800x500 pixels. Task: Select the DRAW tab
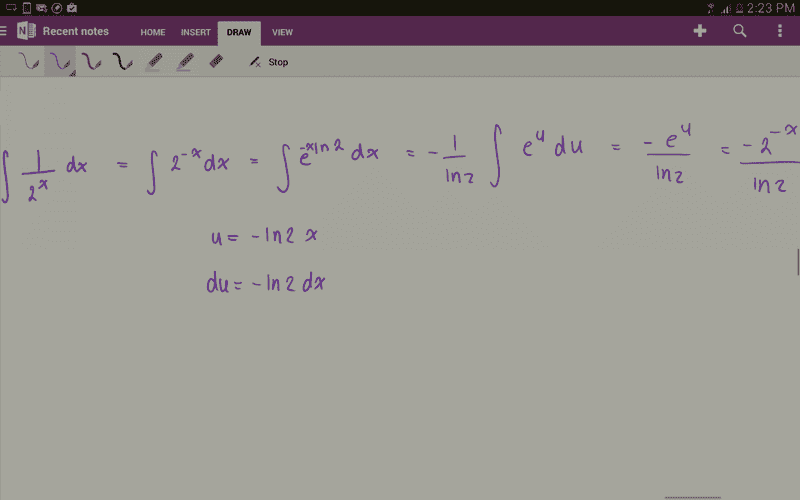pyautogui.click(x=239, y=33)
